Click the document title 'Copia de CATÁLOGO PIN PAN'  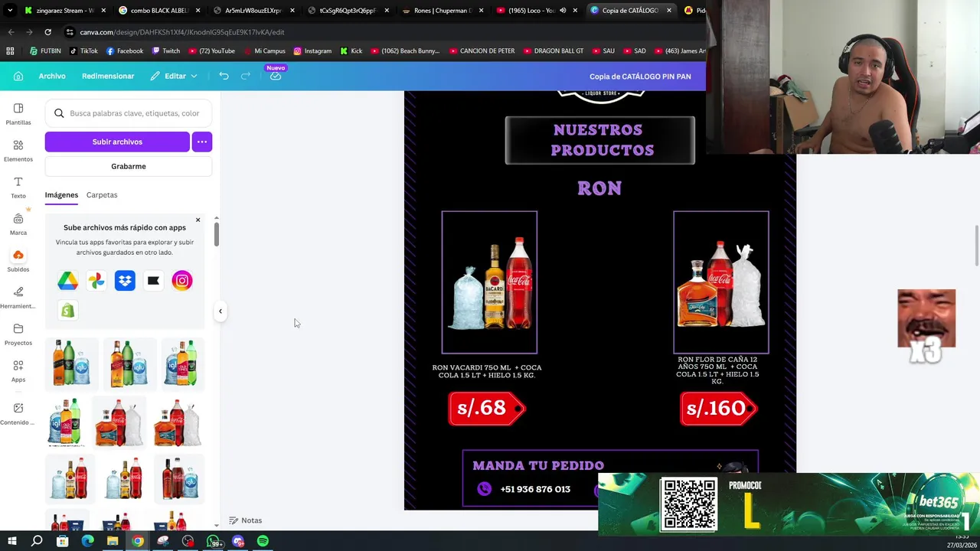(640, 77)
